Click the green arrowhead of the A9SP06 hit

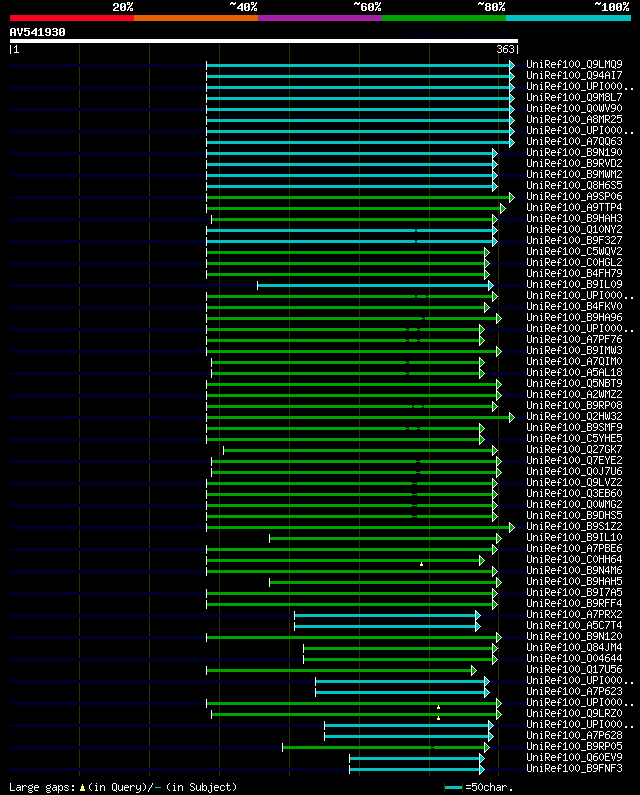512,198
